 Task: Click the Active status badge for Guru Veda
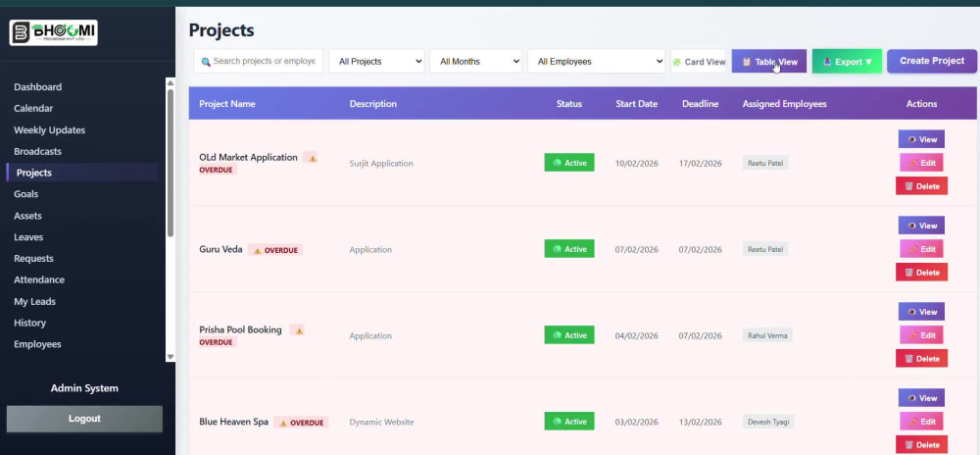pyautogui.click(x=569, y=249)
